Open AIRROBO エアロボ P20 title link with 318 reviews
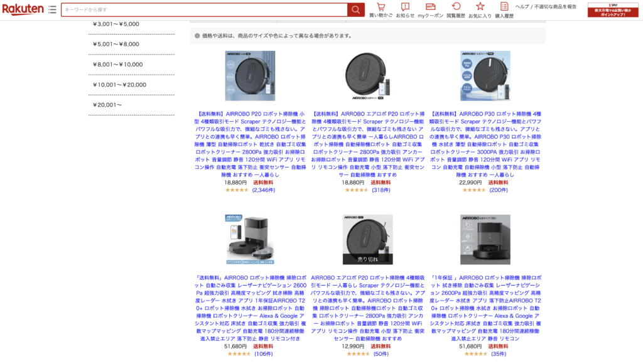Viewport: 643px width, 364px height. pos(367,144)
